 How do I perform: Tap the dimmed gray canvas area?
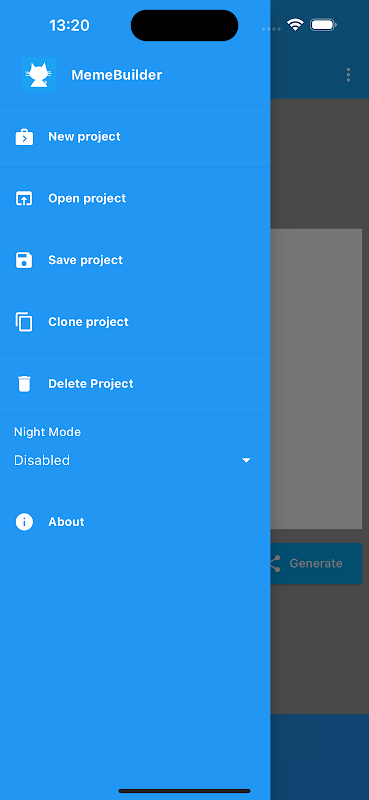pyautogui.click(x=319, y=379)
